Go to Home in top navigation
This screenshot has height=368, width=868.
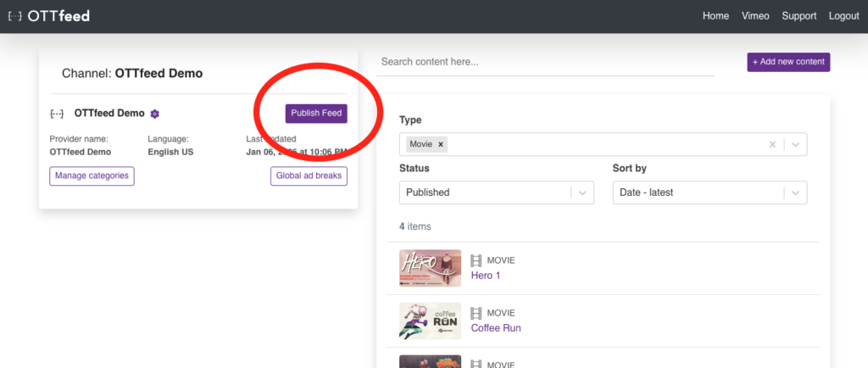(715, 16)
